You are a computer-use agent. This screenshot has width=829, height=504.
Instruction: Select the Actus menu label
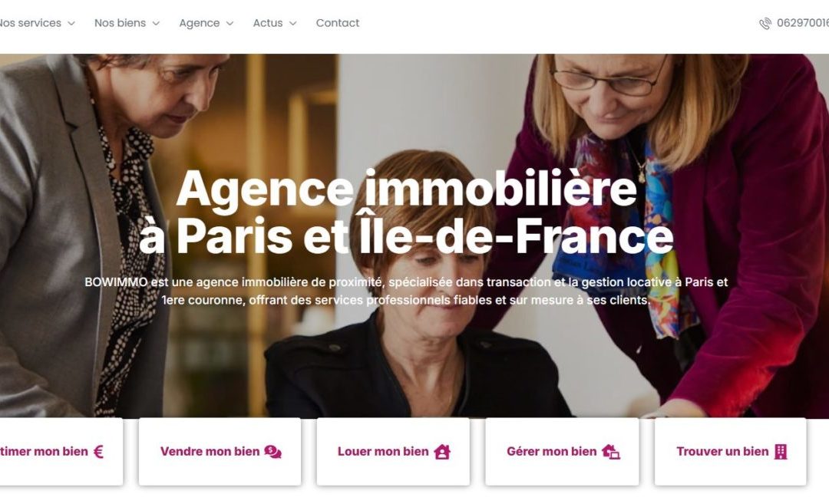(x=268, y=23)
